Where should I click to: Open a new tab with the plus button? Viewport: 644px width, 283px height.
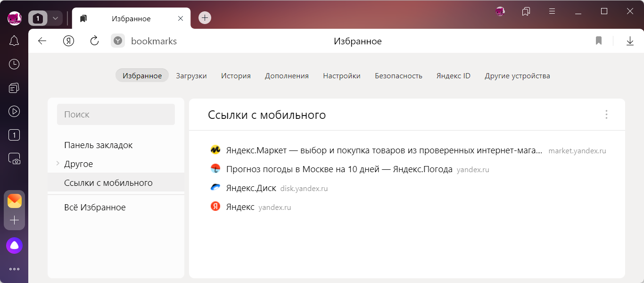click(x=205, y=18)
